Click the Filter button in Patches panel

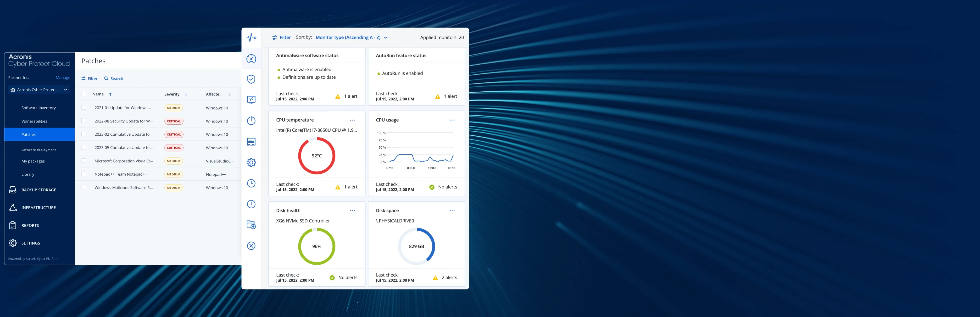[90, 79]
